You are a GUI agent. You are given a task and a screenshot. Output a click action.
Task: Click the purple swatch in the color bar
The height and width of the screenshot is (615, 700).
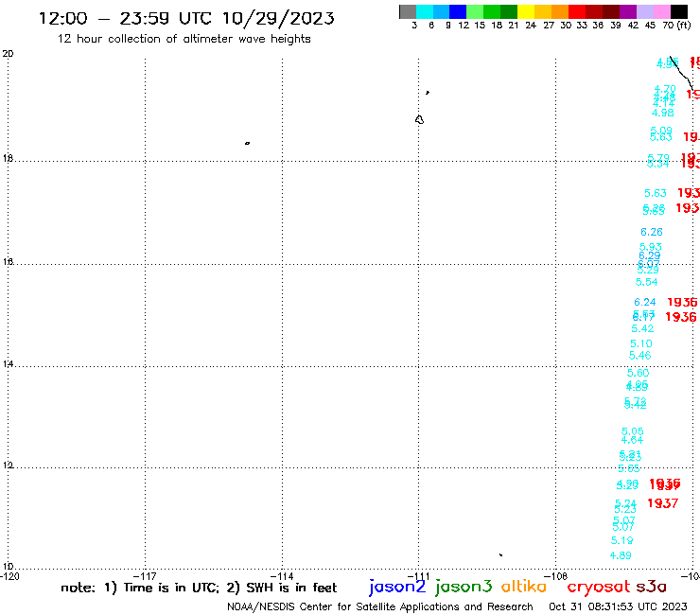click(x=628, y=11)
